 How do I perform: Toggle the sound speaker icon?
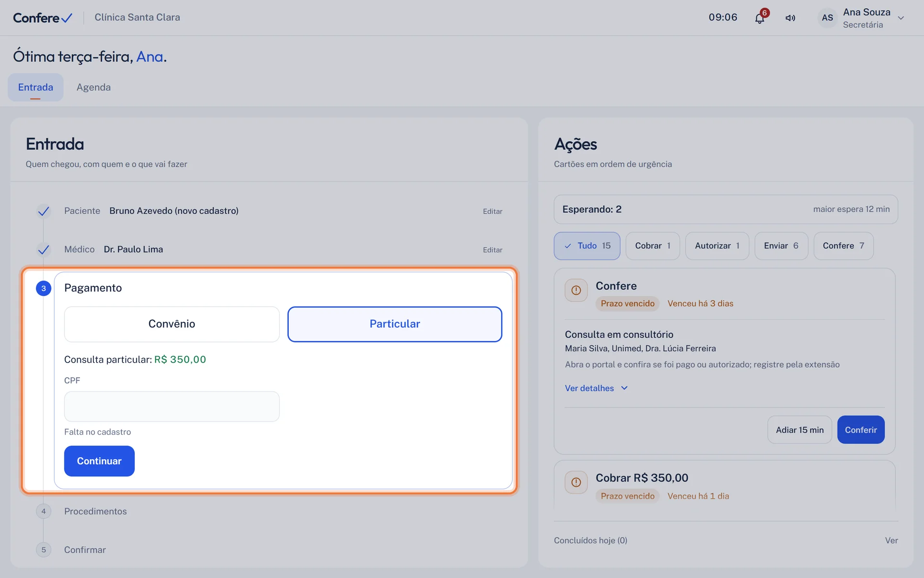tap(790, 18)
